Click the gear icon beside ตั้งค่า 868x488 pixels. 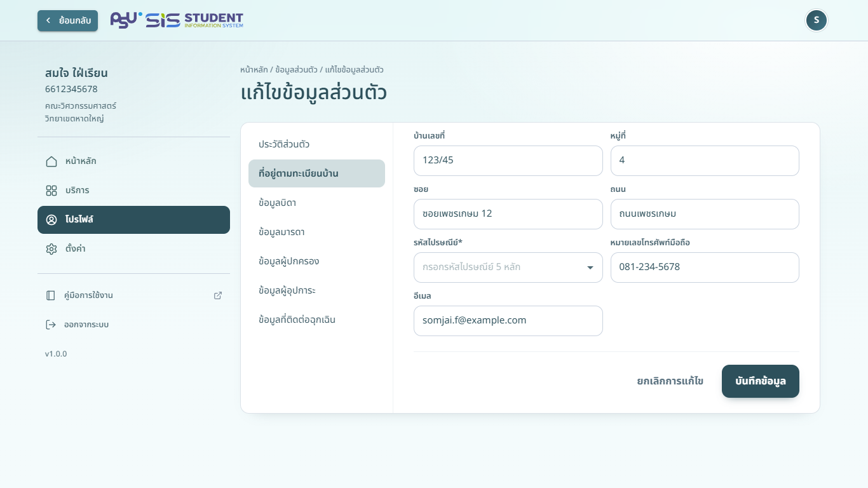pos(51,249)
